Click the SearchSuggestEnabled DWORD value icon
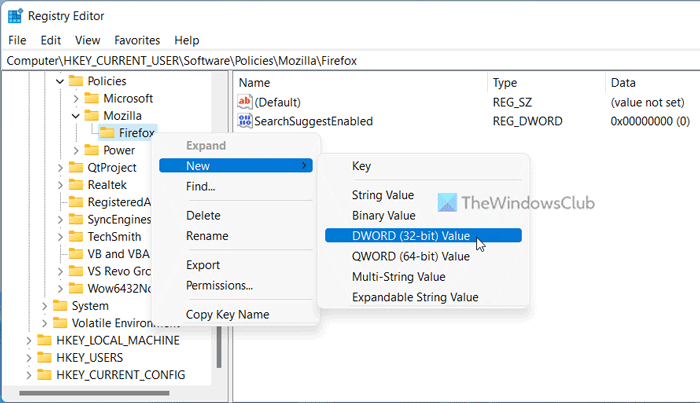700x403 pixels. (x=245, y=121)
